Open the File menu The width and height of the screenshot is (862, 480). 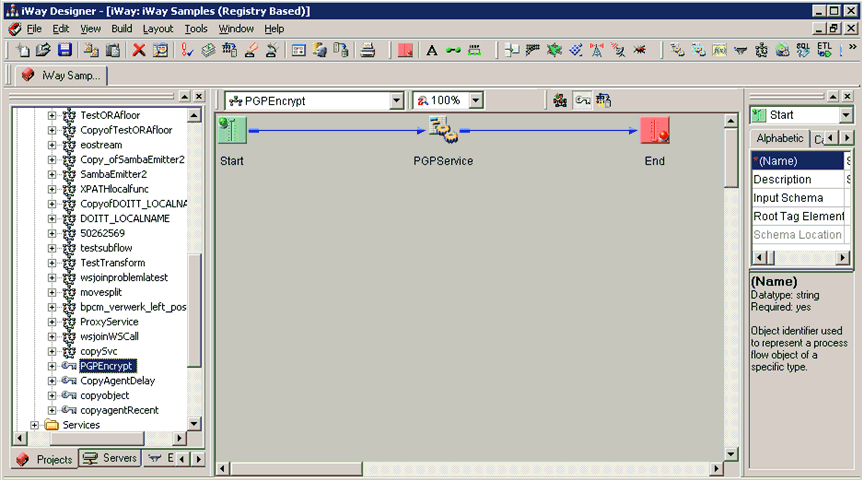click(x=34, y=29)
